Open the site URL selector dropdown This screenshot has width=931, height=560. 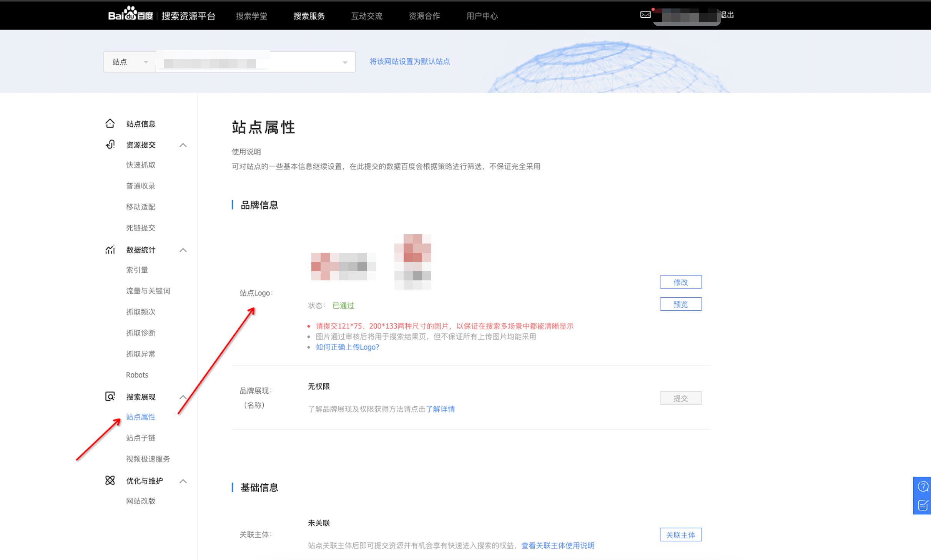(x=255, y=62)
